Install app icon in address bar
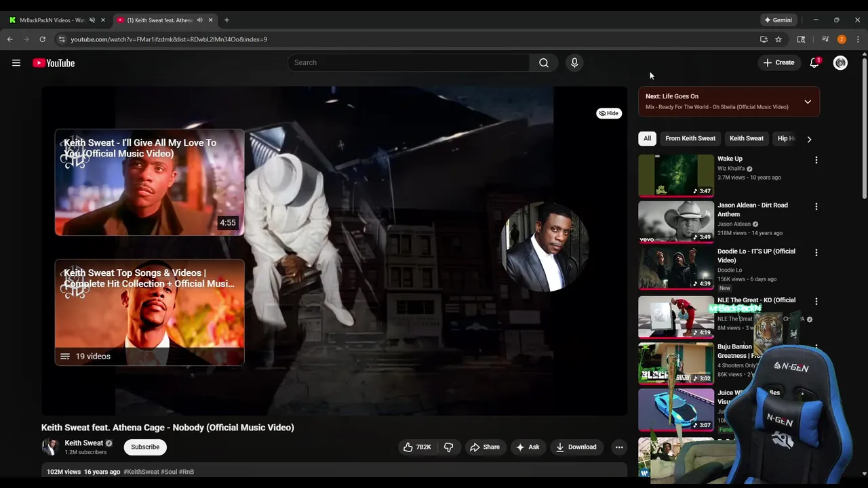 (764, 39)
